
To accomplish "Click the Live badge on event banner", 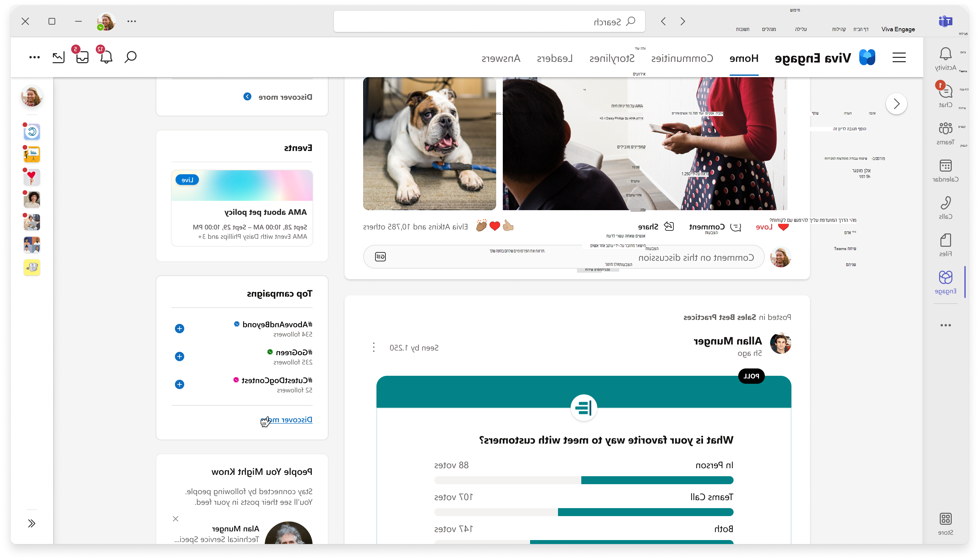I will pos(187,180).
